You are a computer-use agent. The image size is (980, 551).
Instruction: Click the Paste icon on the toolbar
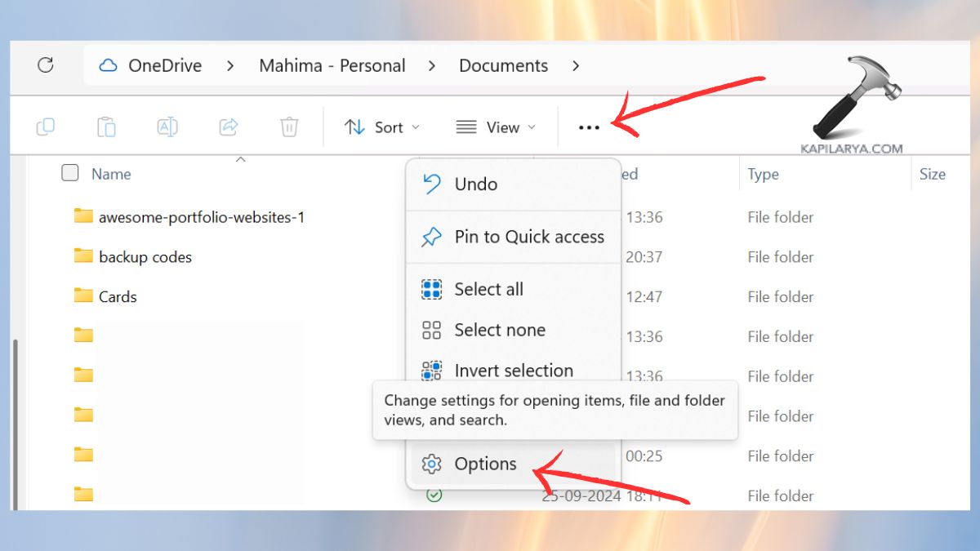[x=106, y=127]
